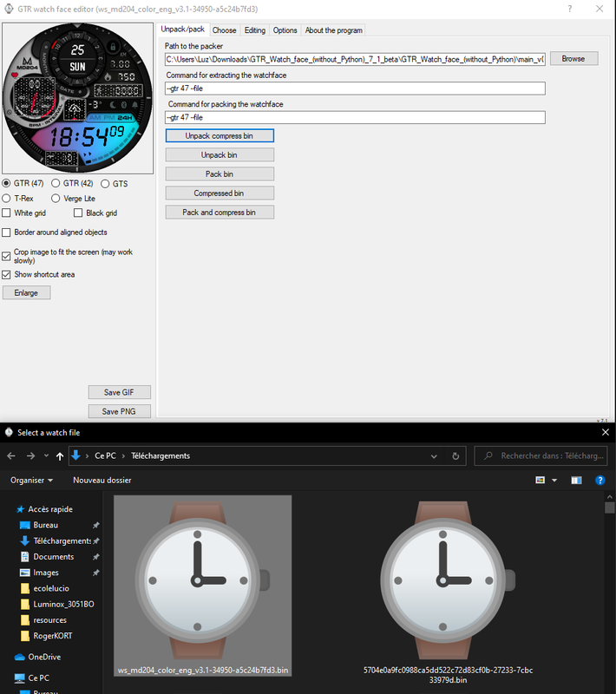Open the Organiser menu
This screenshot has width=616, height=694.
pos(31,481)
